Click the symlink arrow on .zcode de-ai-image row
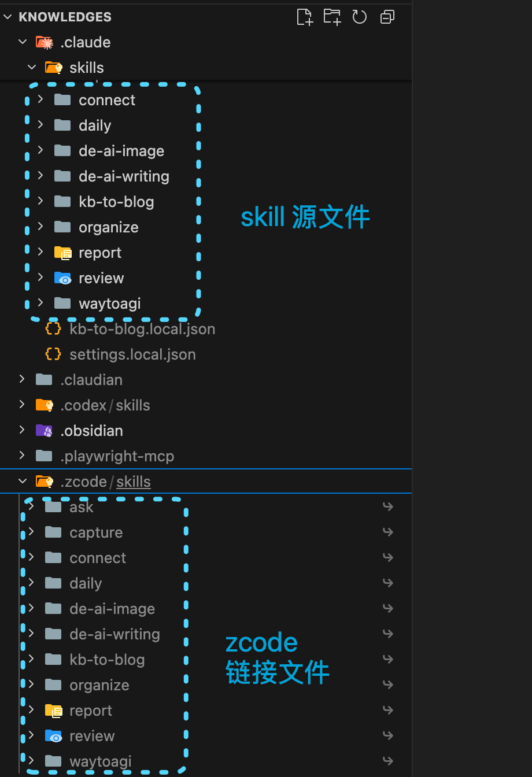The width and height of the screenshot is (532, 777). pyautogui.click(x=388, y=609)
